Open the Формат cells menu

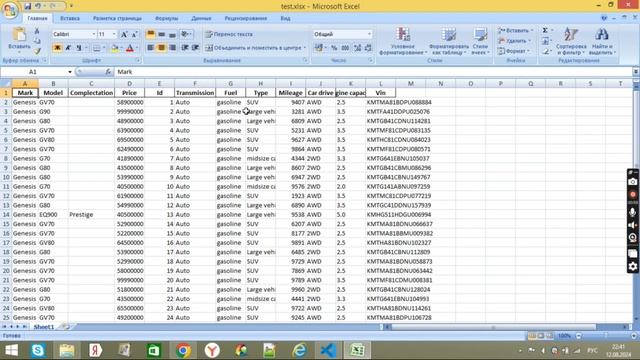(x=514, y=51)
